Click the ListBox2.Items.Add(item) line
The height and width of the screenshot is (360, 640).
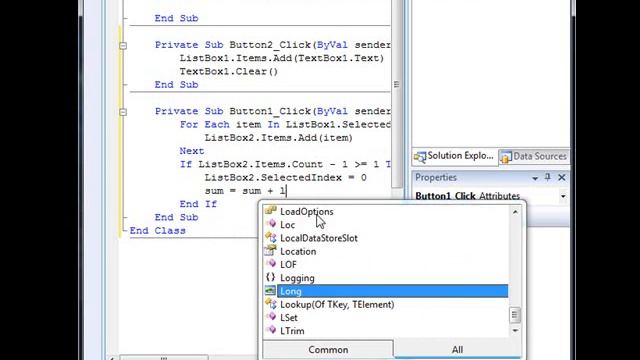[x=278, y=138]
